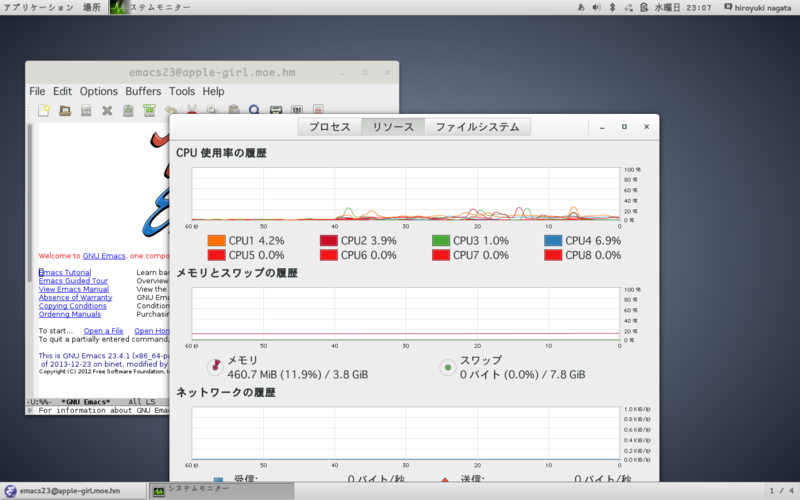Click the Open directory (dired) icon in Emacs toolbar
Image resolution: width=800 pixels, height=500 pixels.
click(86, 110)
